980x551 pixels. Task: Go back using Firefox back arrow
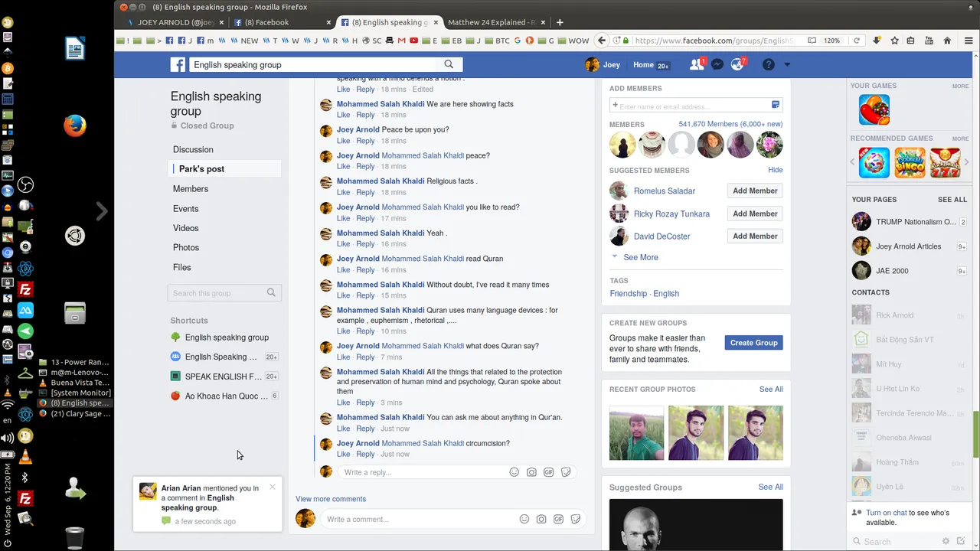click(x=602, y=41)
